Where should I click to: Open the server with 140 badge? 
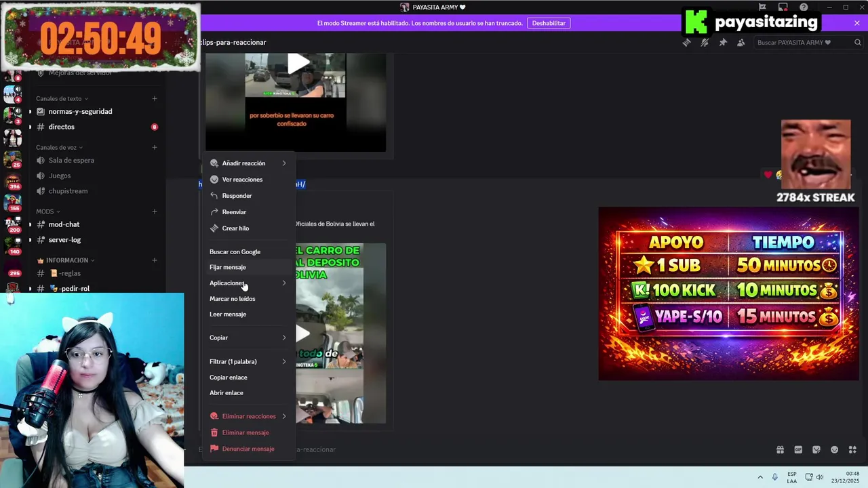point(13,245)
